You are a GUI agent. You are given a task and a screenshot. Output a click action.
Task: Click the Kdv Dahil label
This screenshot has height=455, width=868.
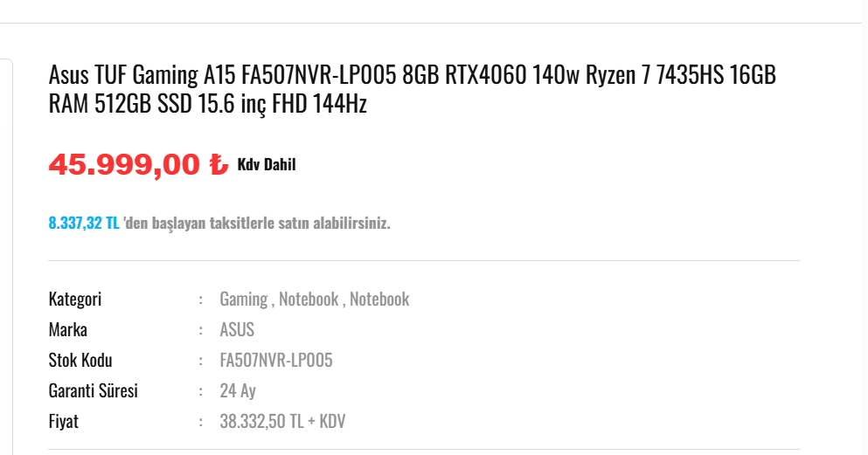tap(267, 165)
